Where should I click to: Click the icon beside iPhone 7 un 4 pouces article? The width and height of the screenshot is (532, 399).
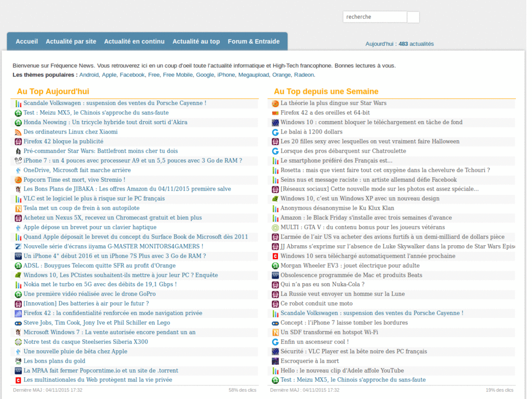pyautogui.click(x=18, y=161)
